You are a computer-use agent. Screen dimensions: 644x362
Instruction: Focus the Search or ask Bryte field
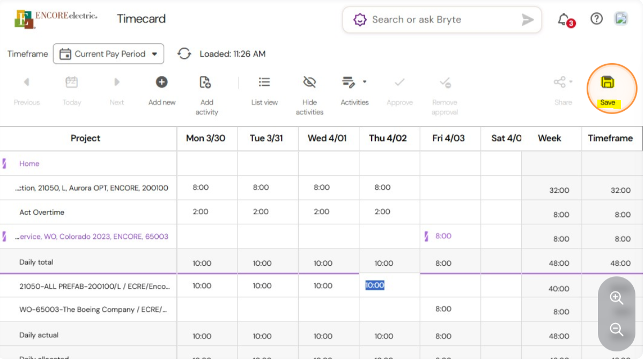click(x=442, y=20)
